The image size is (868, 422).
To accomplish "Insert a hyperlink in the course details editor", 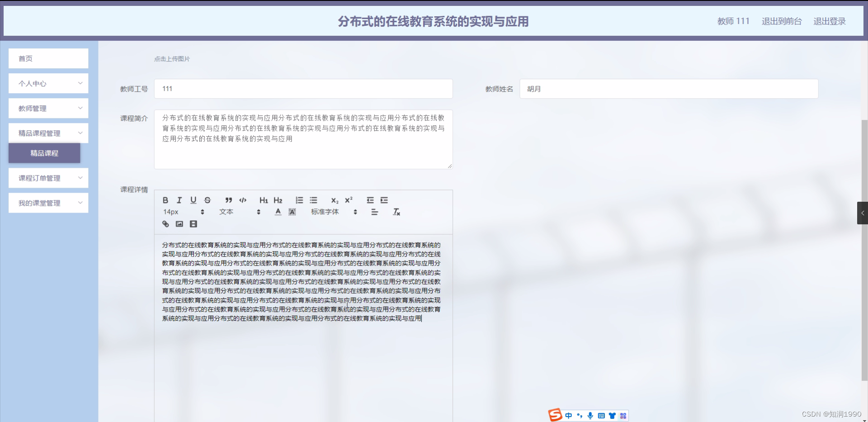I will pyautogui.click(x=165, y=224).
